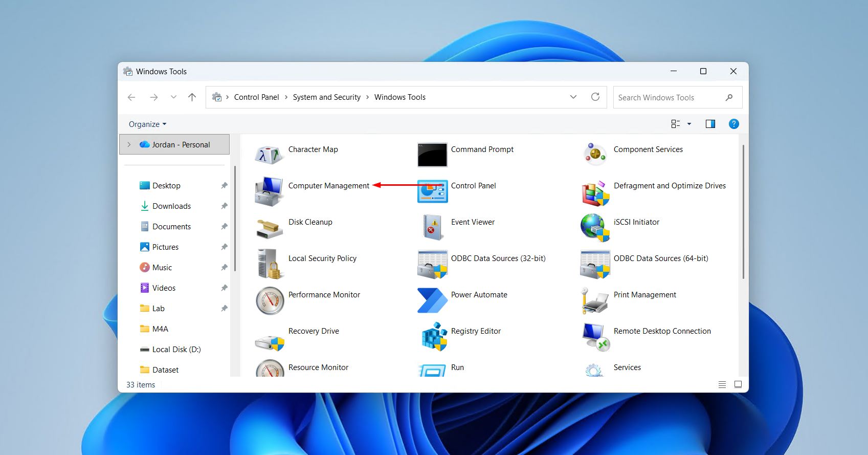Click the address bar folder icon
Viewport: 868px width, 455px height.
(217, 97)
